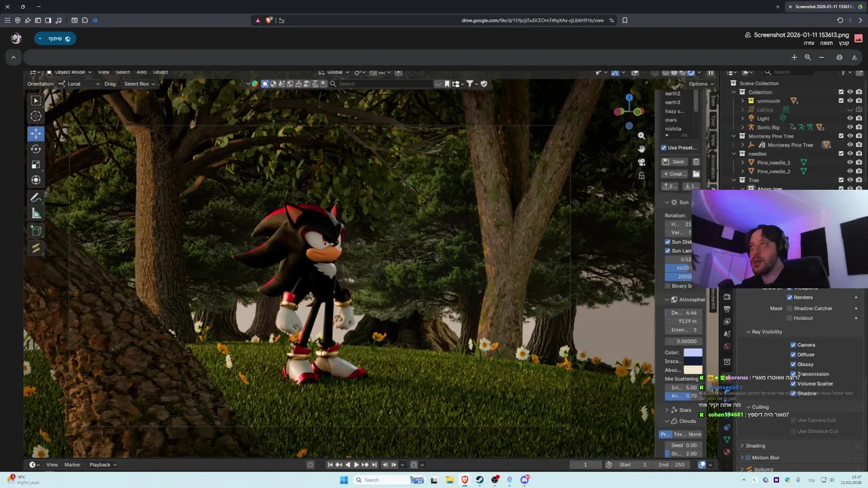Open the timeline Playback menu
Image resolution: width=868 pixels, height=488 pixels.
[103, 464]
